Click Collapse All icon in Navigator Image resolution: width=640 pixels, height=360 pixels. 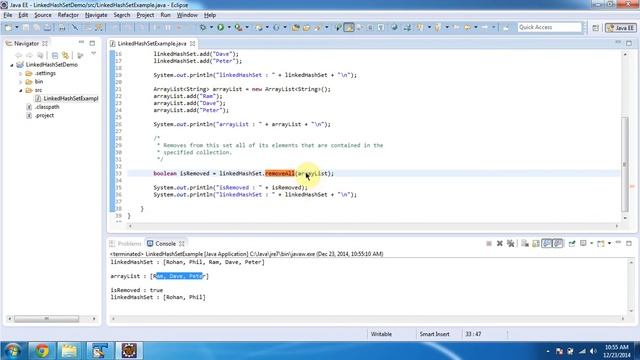coord(55,55)
